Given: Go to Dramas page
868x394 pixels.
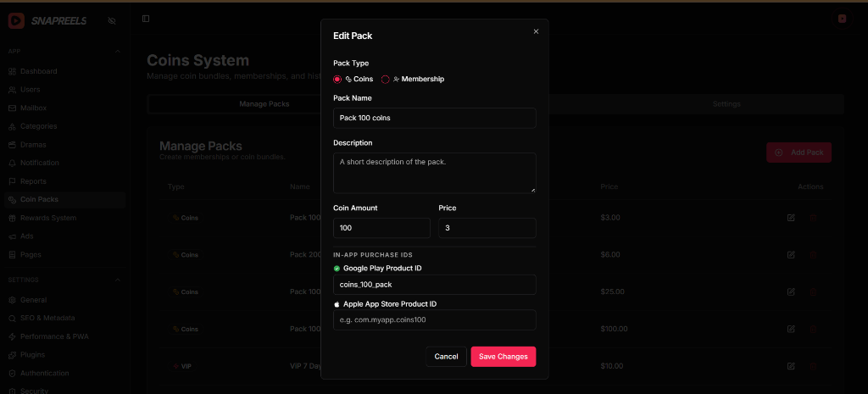Looking at the screenshot, I should pyautogui.click(x=64, y=144).
